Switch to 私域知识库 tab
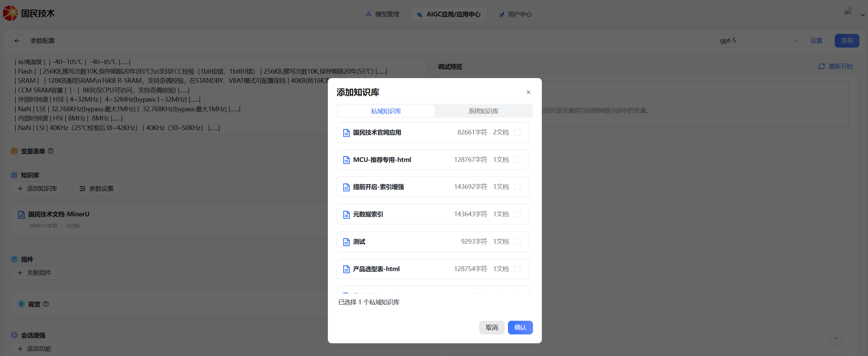This screenshot has width=868, height=356. click(386, 111)
